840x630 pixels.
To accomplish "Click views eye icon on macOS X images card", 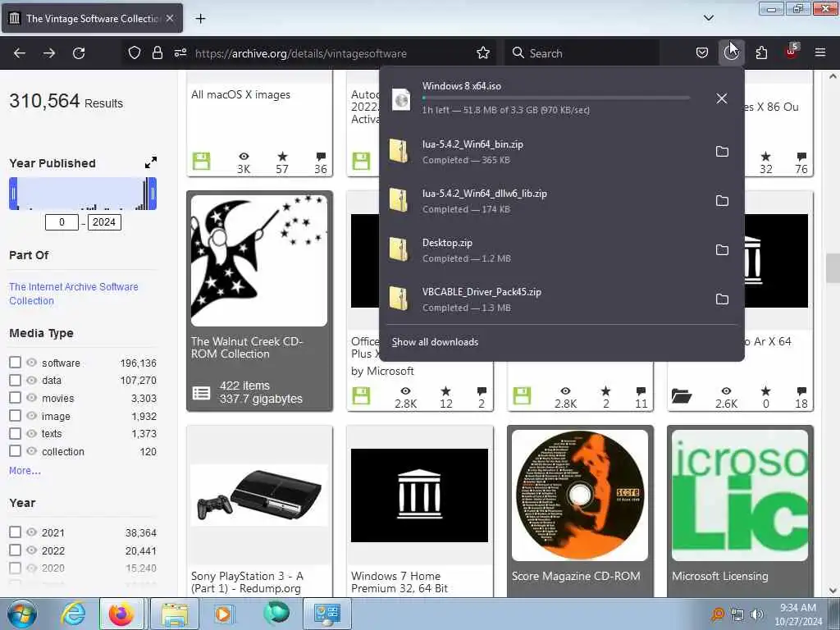I will [244, 157].
